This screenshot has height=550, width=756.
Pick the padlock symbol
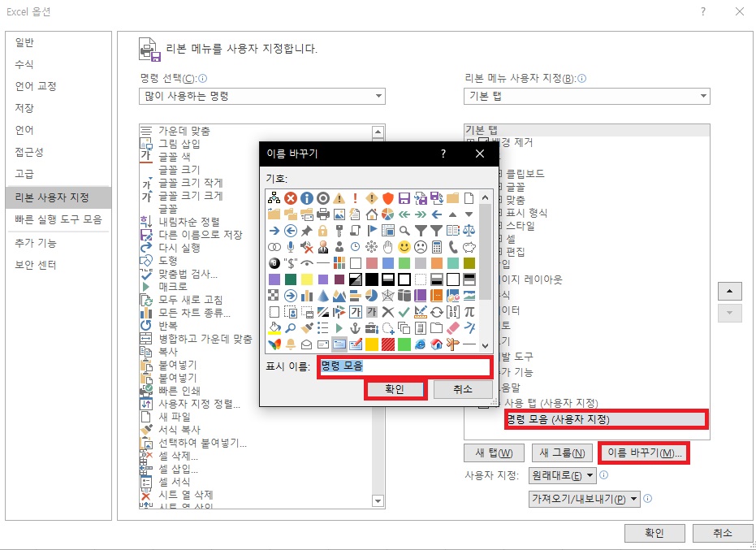[x=322, y=231]
